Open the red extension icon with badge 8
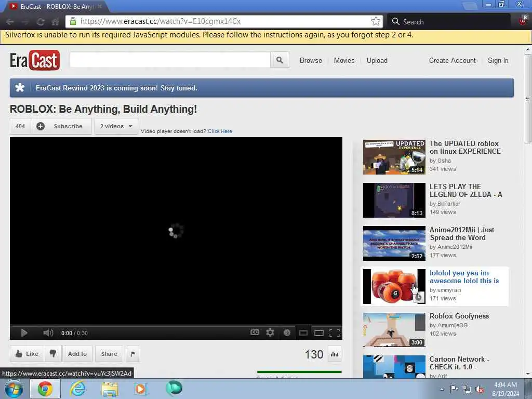Image resolution: width=532 pixels, height=399 pixels. (x=523, y=20)
